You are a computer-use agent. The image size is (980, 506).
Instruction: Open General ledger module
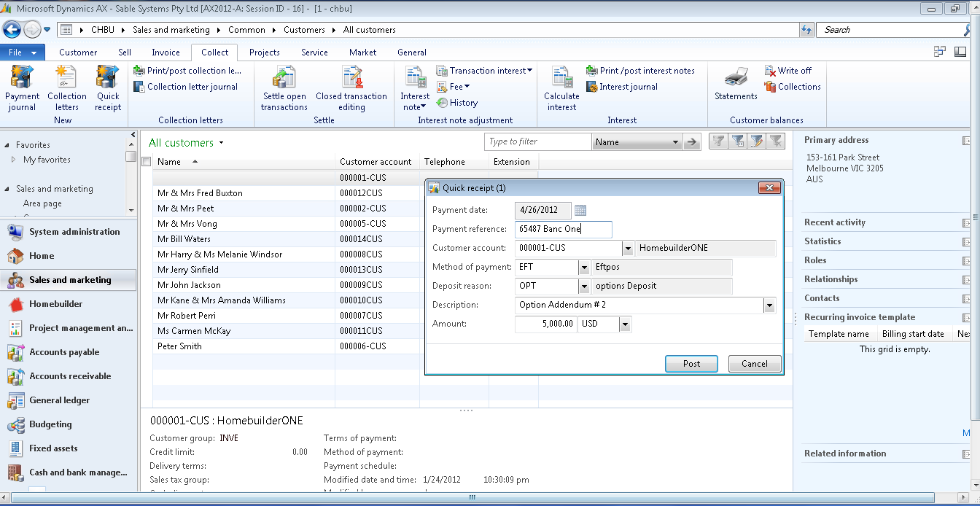pos(69,400)
